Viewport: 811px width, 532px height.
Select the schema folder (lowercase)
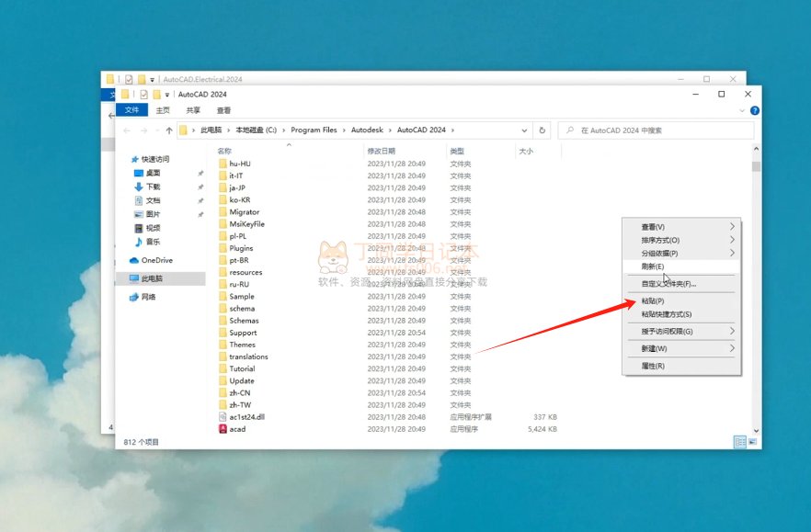[x=242, y=308]
